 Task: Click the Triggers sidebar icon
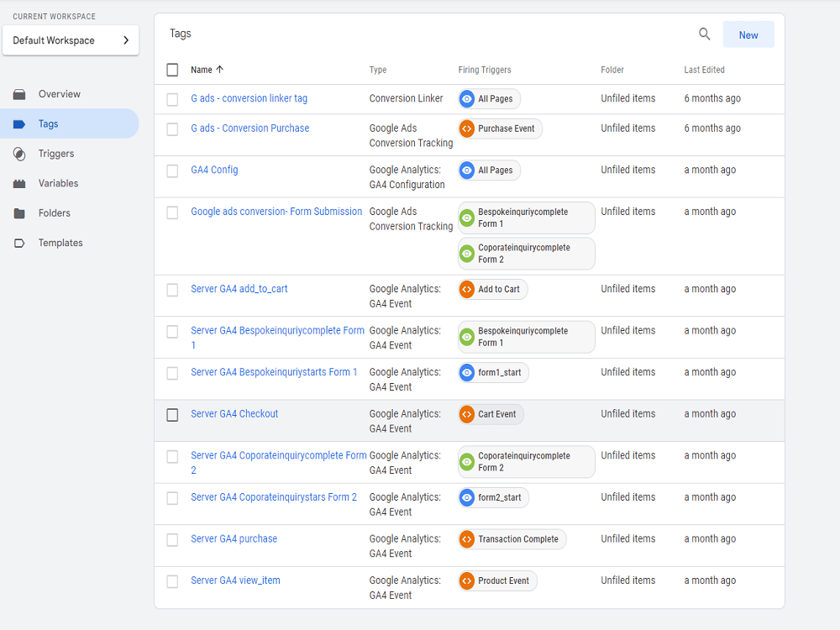coord(19,154)
